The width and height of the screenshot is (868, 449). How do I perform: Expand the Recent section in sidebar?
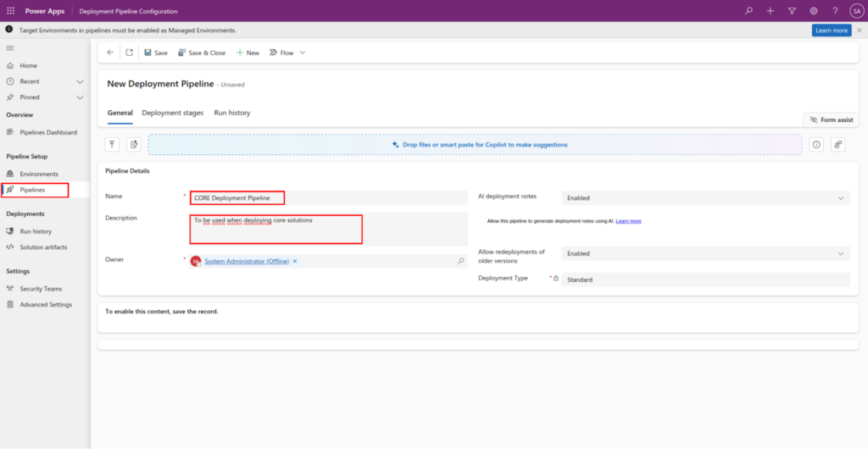[80, 81]
